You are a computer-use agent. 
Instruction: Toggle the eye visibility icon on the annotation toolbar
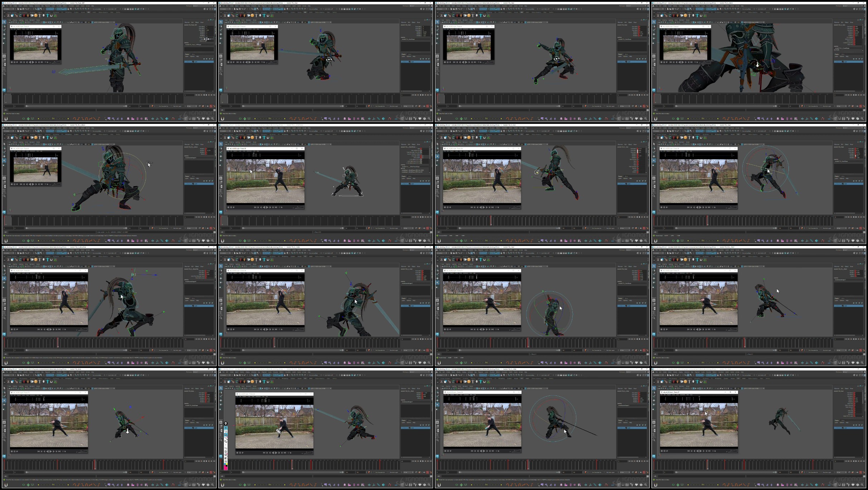coord(226,428)
